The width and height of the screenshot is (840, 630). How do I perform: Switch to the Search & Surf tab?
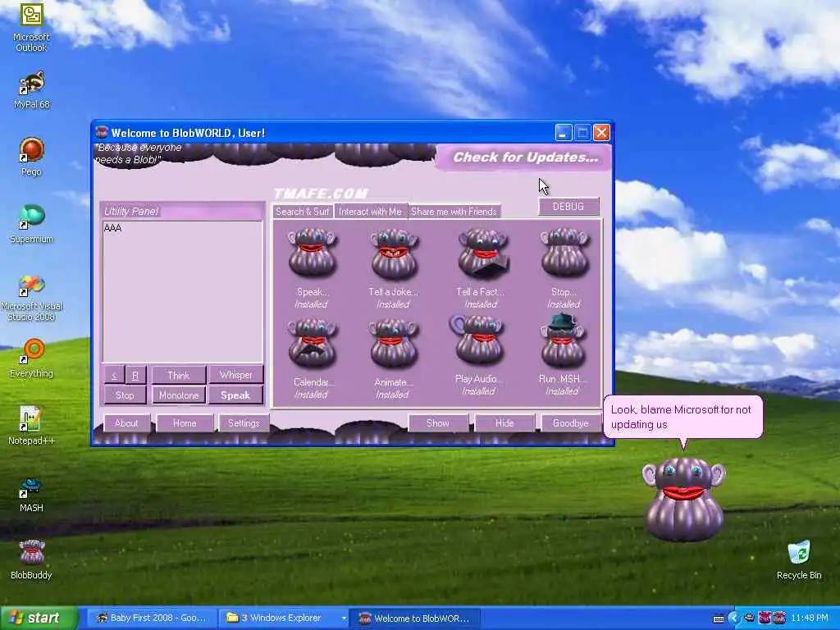click(302, 212)
